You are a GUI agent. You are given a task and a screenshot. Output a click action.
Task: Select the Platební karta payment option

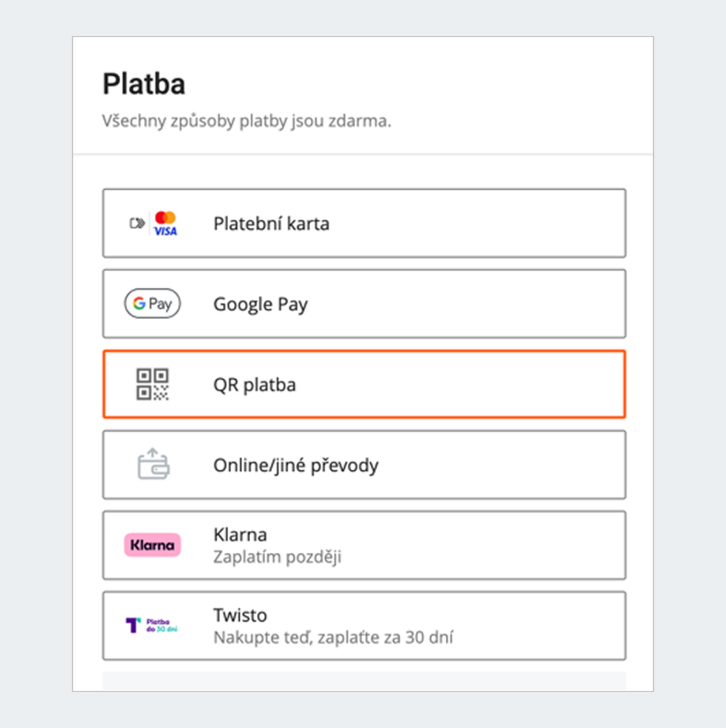tap(364, 223)
